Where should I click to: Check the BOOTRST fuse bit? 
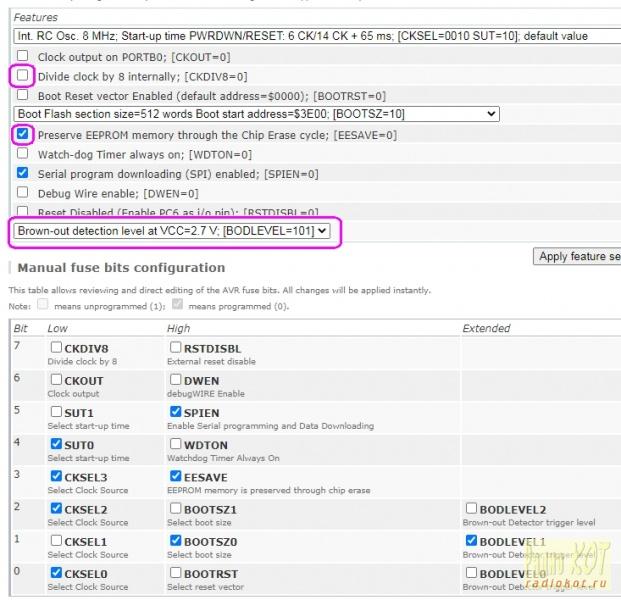click(x=176, y=573)
